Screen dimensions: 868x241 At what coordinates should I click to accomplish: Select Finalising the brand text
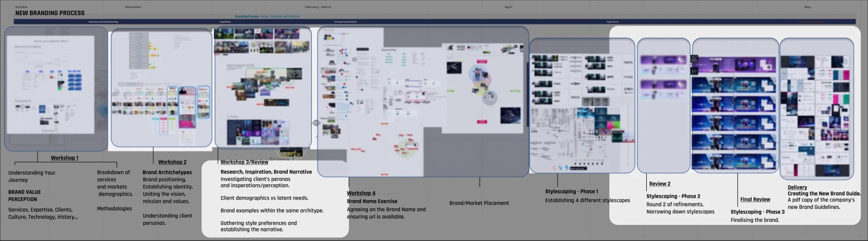coord(755,220)
